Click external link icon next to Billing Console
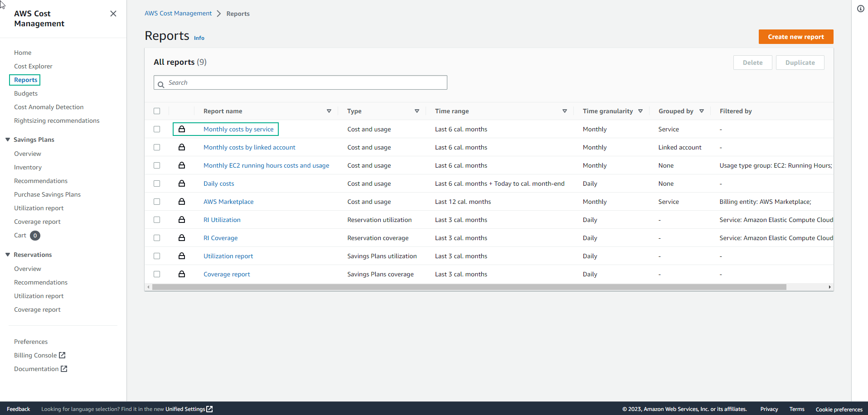This screenshot has width=868, height=415. point(62,355)
